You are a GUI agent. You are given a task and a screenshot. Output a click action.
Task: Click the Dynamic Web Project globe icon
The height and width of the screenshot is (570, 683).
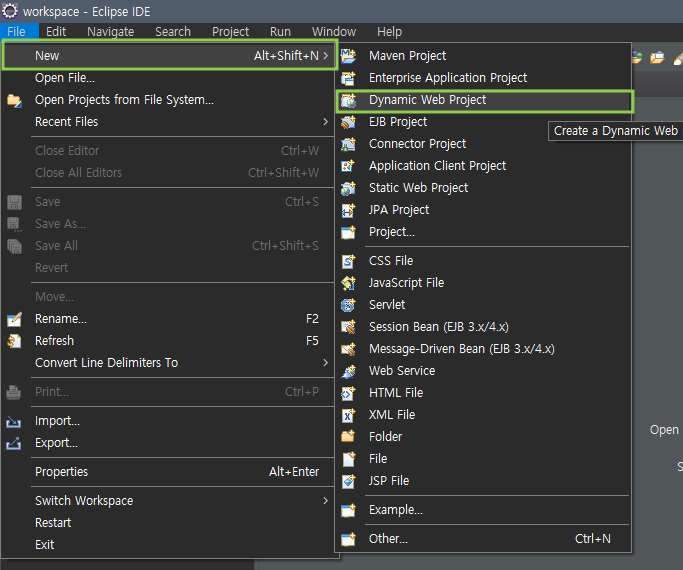coord(348,100)
